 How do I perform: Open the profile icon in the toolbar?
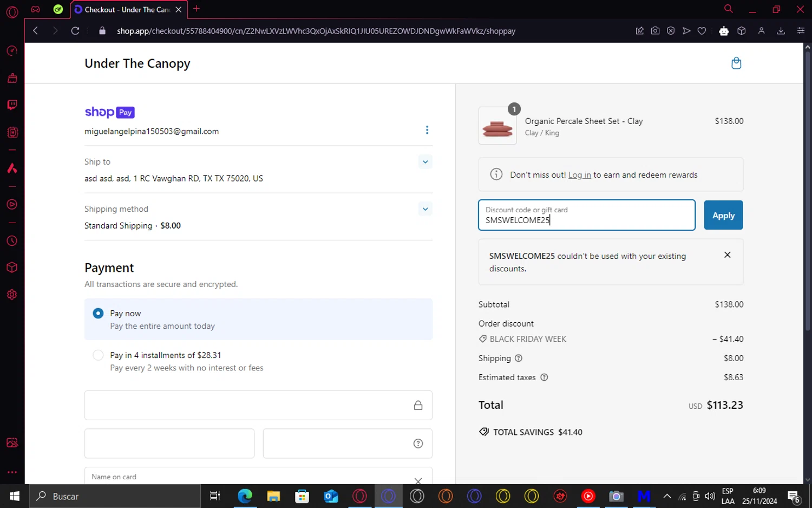761,31
